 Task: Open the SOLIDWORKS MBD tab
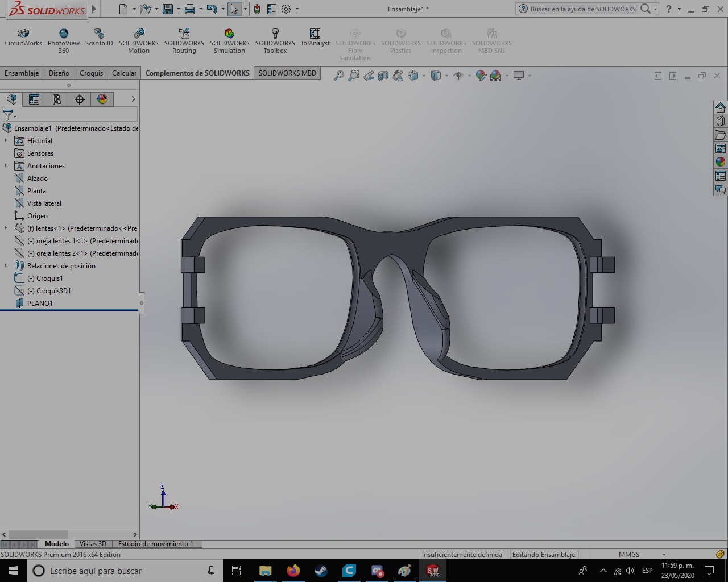(287, 73)
